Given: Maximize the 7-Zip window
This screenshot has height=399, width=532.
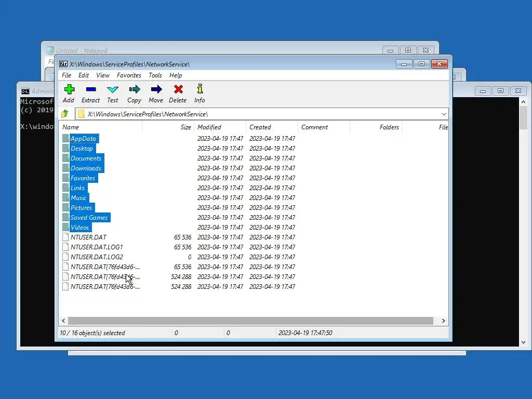Looking at the screenshot, I should 421,64.
